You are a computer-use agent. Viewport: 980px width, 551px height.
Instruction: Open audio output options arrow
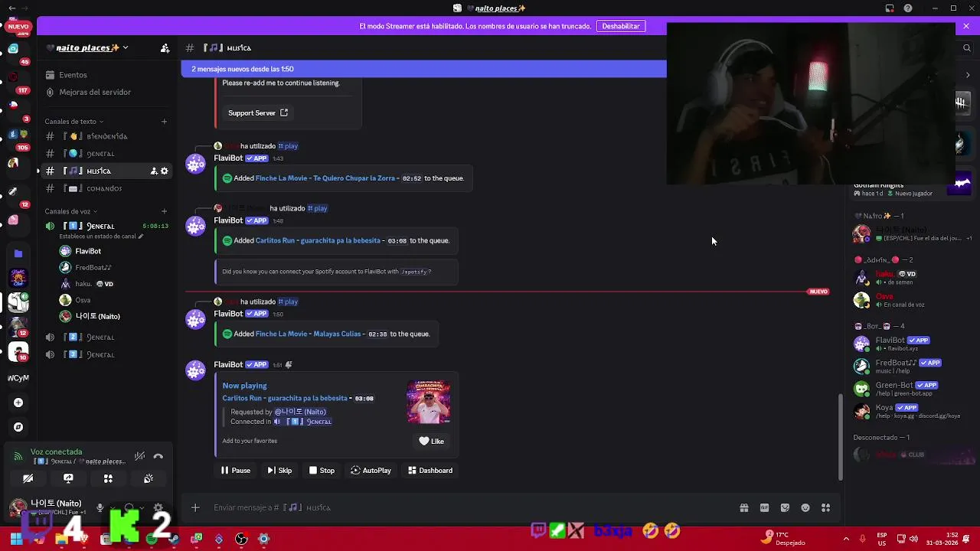(x=141, y=507)
